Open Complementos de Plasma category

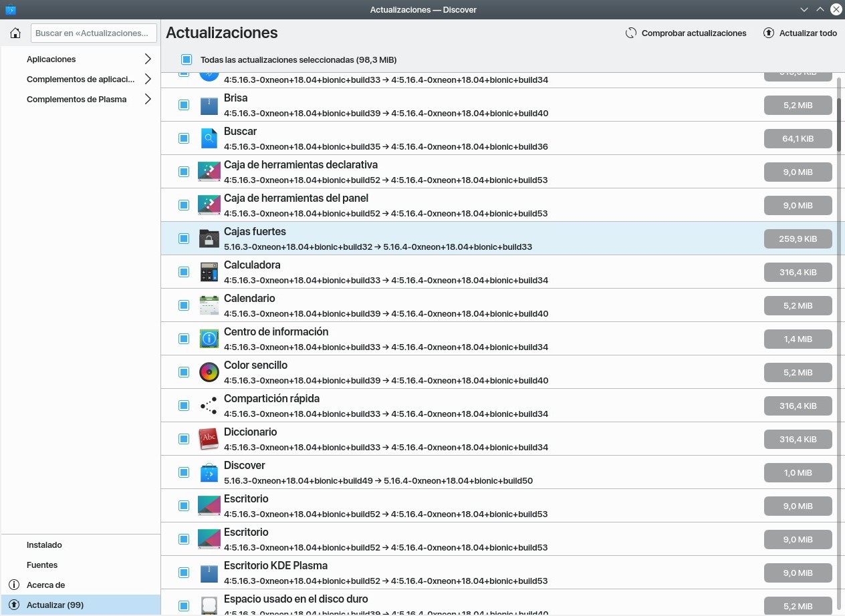(x=80, y=99)
